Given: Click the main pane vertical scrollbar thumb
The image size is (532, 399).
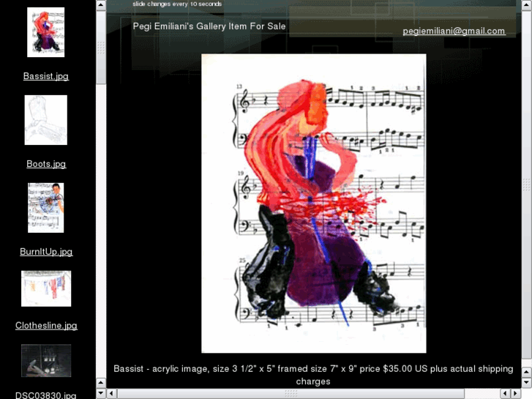Looking at the screenshot, I should [x=527, y=184].
